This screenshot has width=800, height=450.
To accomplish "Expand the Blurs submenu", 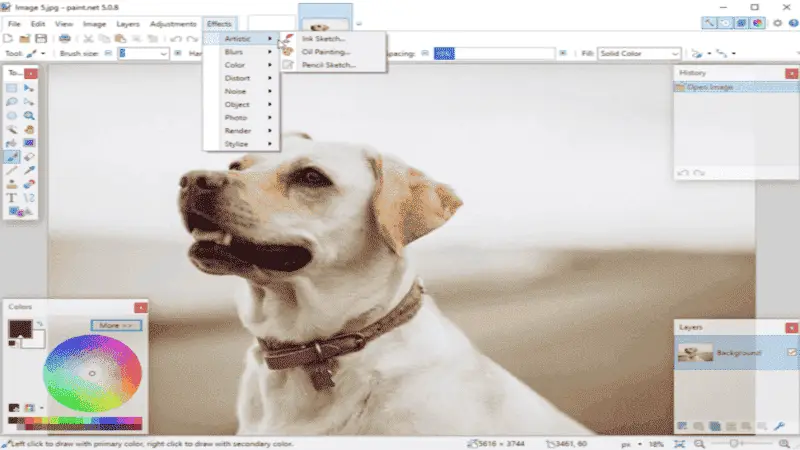I will click(241, 52).
